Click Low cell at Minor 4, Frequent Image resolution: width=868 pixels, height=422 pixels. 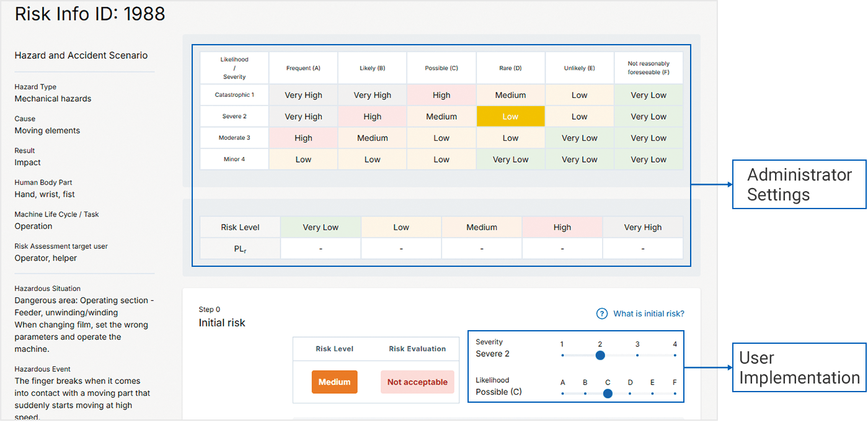tap(303, 159)
